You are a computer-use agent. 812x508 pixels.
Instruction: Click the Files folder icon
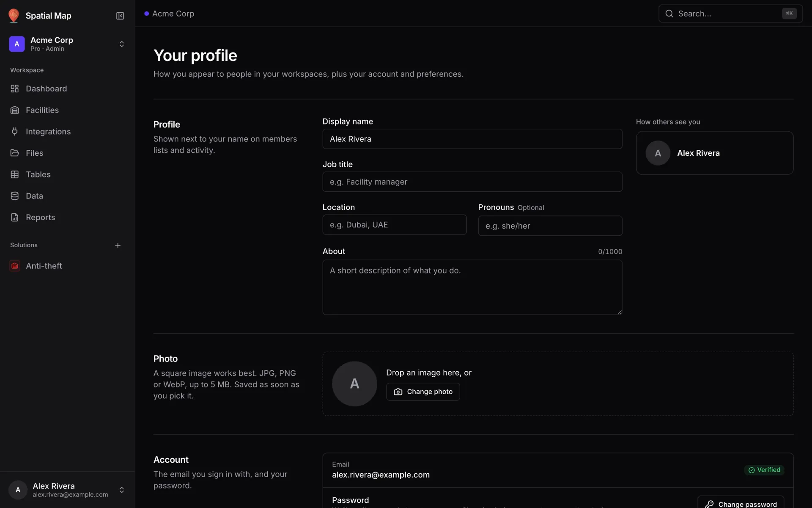pos(15,153)
